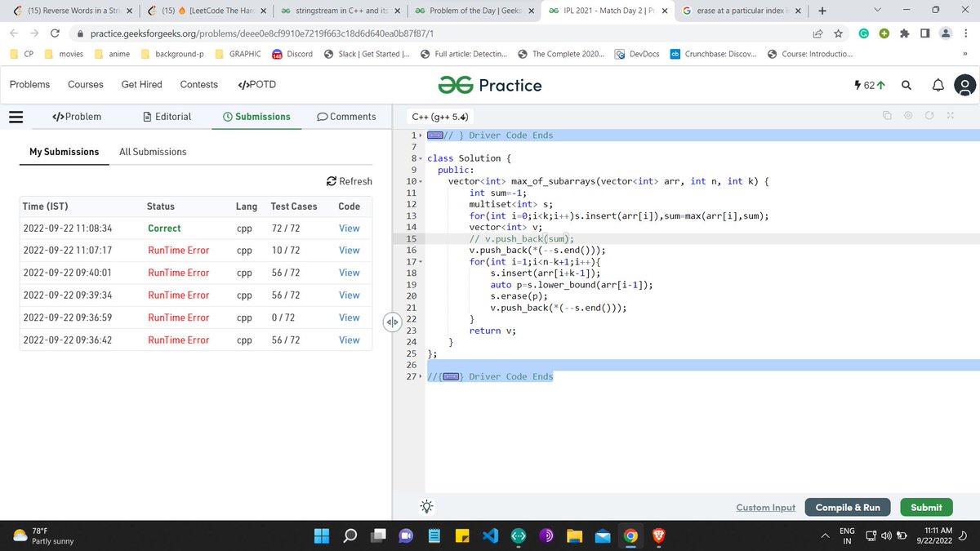Viewport: 980px width, 551px height.
Task: Click the Submit button
Action: [926, 507]
